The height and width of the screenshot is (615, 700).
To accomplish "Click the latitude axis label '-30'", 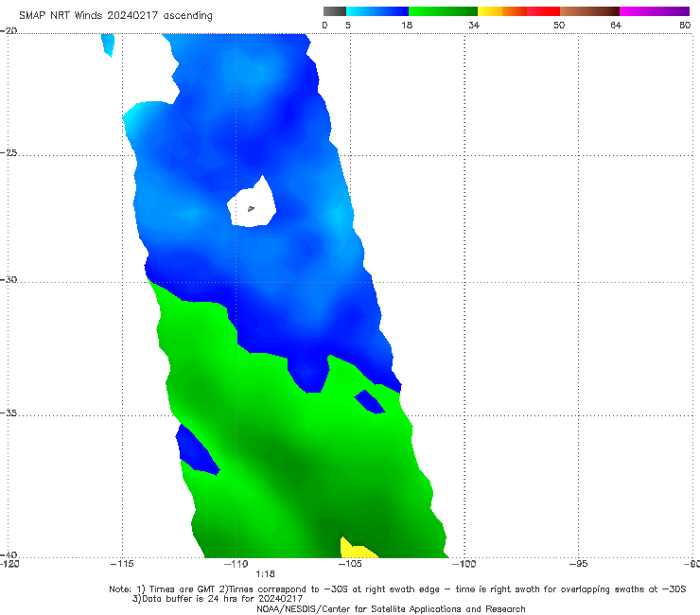I will click(x=9, y=279).
